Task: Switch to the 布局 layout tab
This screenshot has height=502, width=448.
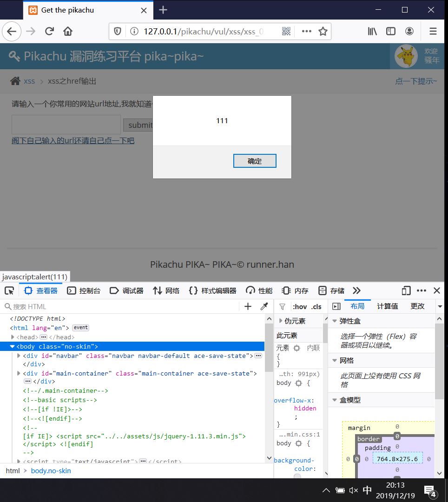Action: tap(357, 306)
